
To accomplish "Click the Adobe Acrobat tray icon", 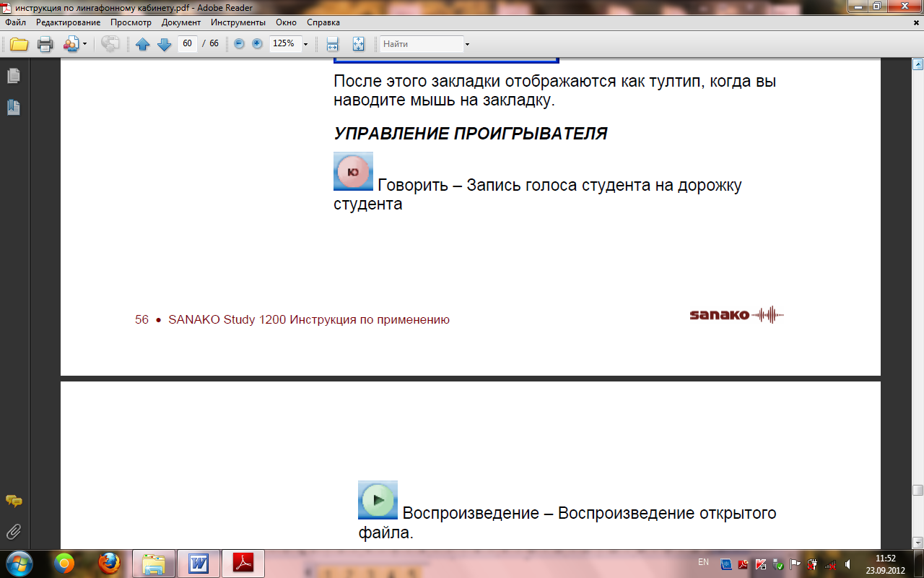I will (x=743, y=564).
